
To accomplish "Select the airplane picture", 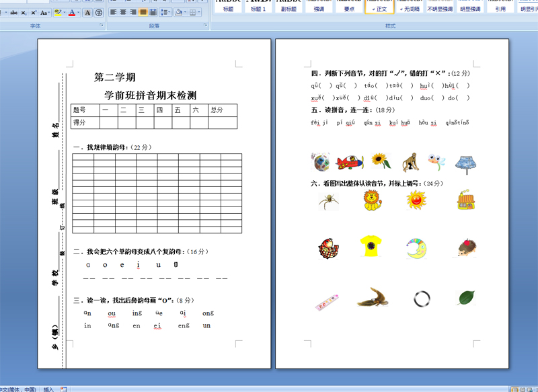I will point(350,162).
